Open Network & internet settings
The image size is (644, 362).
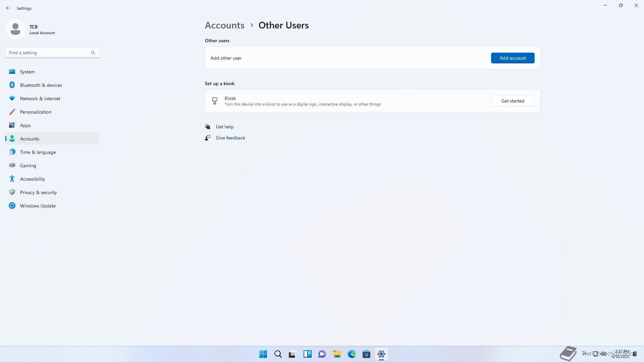pos(40,99)
